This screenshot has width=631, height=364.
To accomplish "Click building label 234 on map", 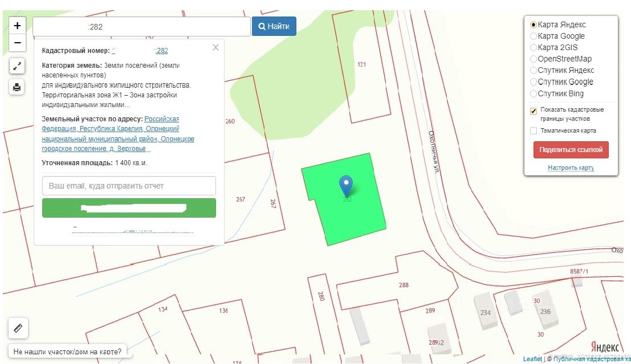I will coord(485,313).
